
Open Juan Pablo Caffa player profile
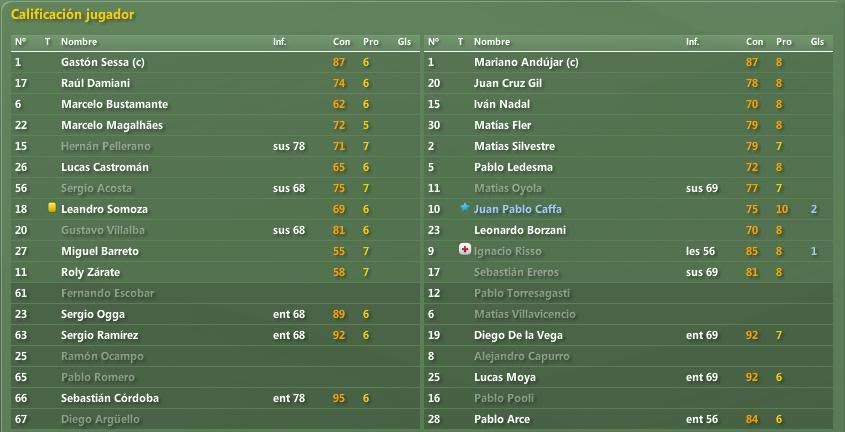[518, 209]
